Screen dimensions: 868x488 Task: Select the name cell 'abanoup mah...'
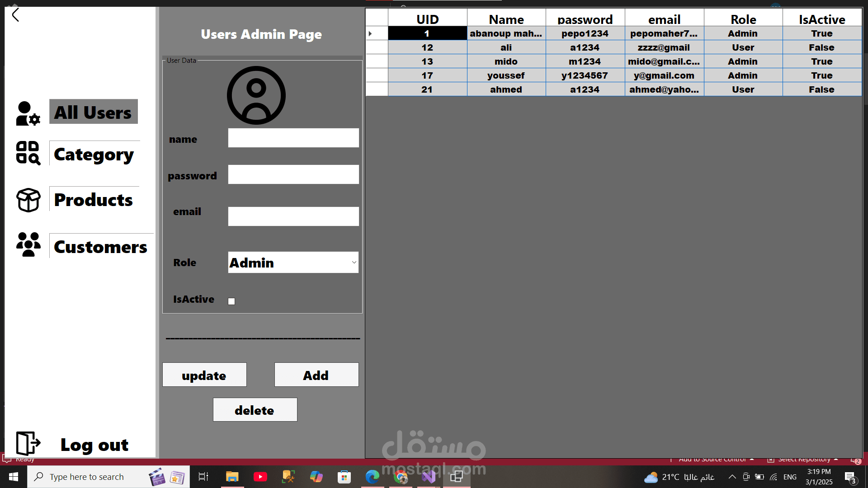tap(506, 33)
